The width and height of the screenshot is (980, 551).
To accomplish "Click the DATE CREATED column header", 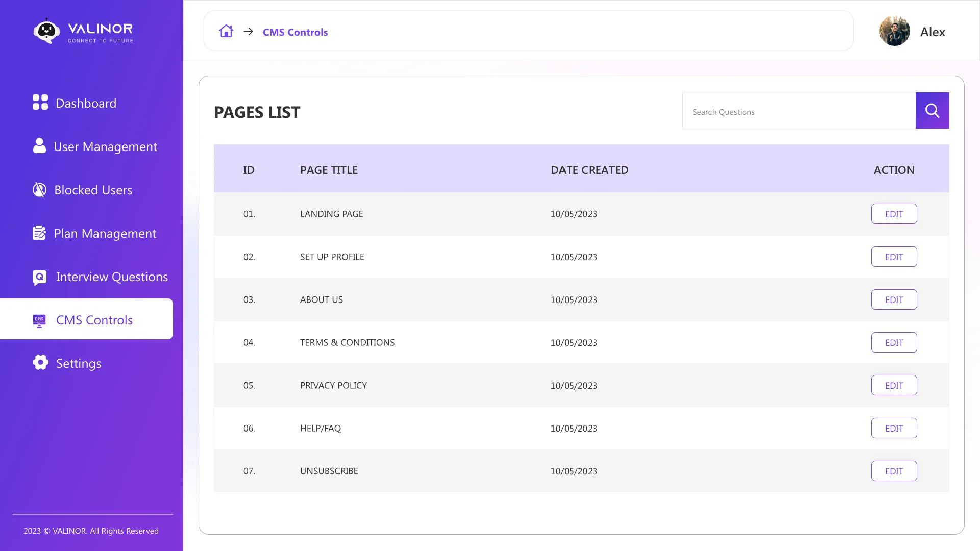I will tap(590, 170).
